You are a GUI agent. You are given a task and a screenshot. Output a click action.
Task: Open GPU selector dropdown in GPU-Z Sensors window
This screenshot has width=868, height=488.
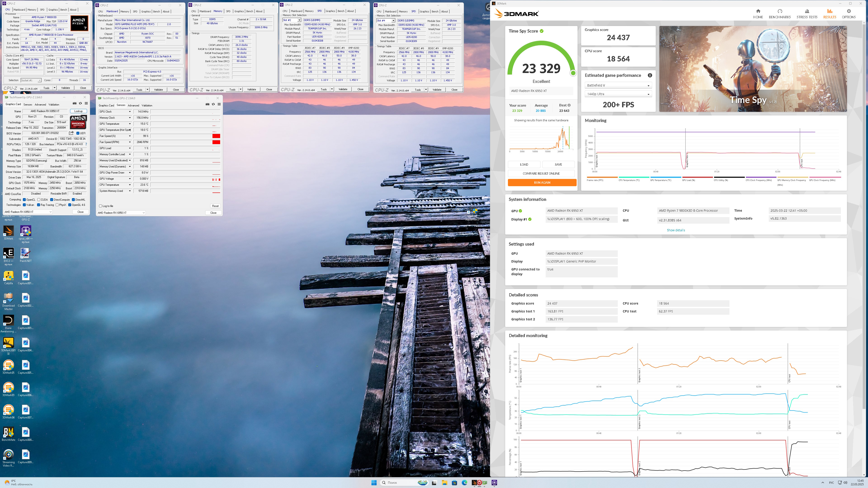121,213
